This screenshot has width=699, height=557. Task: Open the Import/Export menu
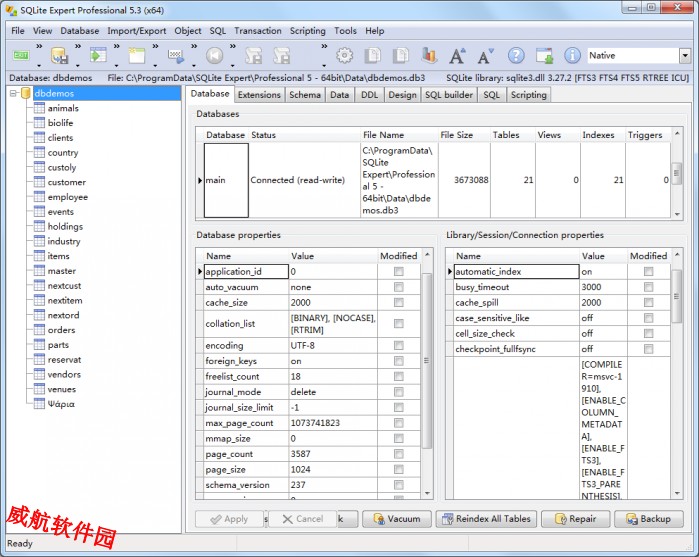point(136,31)
